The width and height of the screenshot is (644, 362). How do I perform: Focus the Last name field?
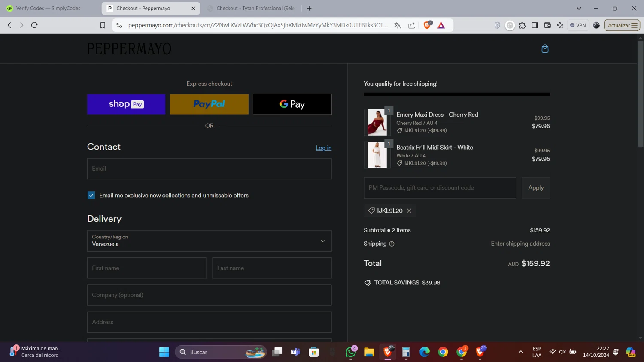tap(272, 268)
